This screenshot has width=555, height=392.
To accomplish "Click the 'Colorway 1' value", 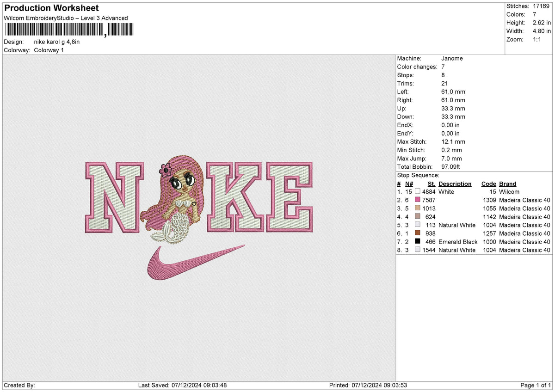I will tap(49, 50).
